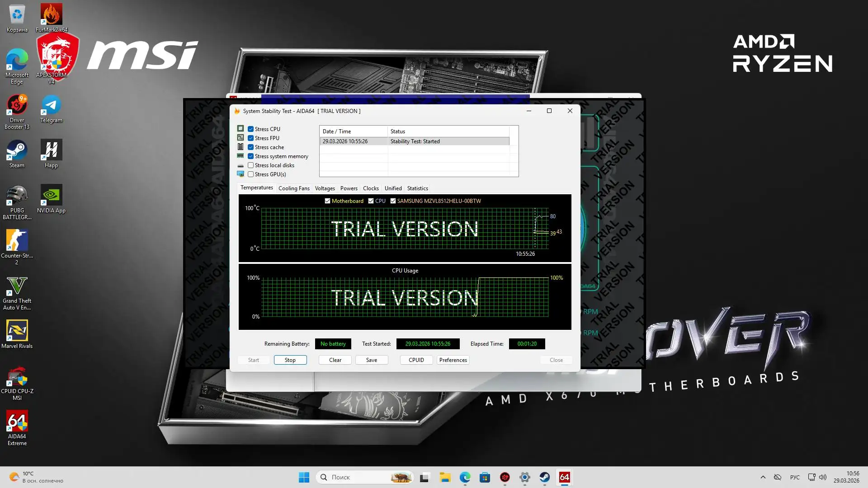Enable Stress local disks option
This screenshot has width=868, height=488.
(x=250, y=165)
